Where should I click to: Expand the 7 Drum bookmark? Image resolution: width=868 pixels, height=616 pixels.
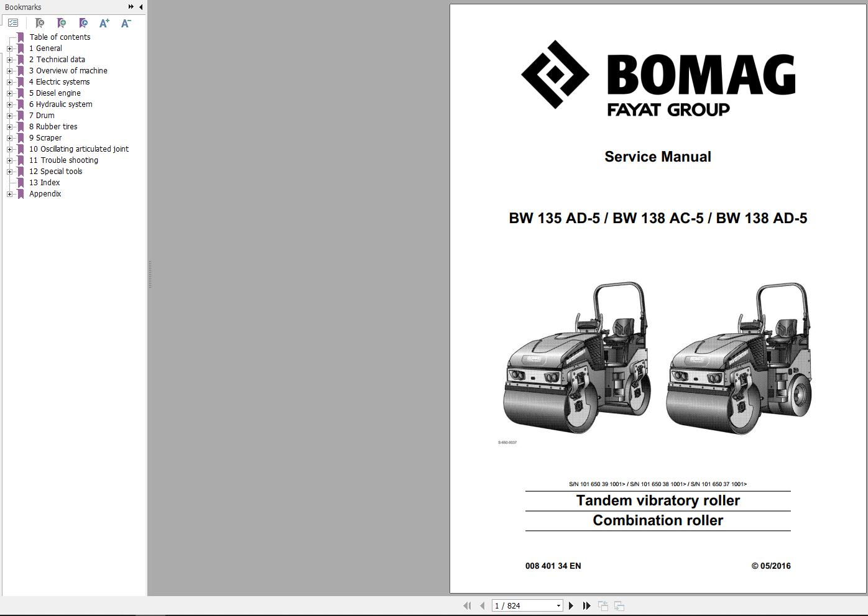pyautogui.click(x=9, y=116)
